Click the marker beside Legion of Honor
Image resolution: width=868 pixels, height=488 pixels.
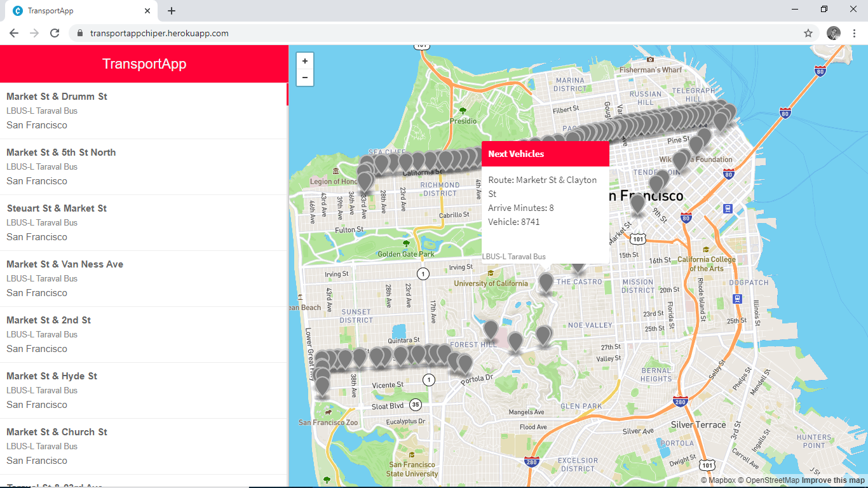tap(364, 181)
